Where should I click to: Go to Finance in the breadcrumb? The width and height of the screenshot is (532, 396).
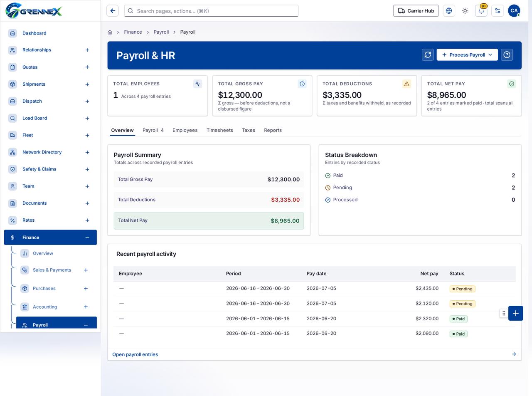click(x=133, y=32)
